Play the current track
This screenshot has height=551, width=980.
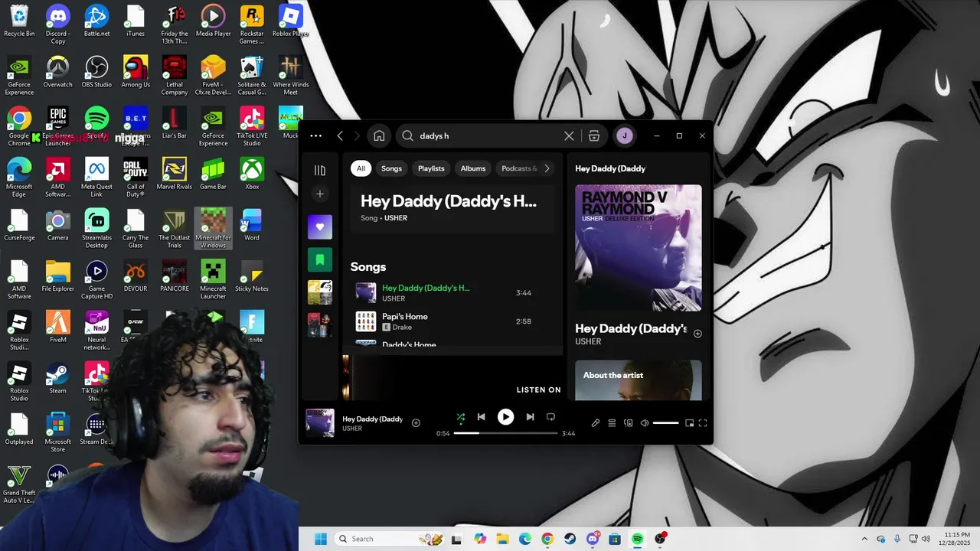[505, 417]
